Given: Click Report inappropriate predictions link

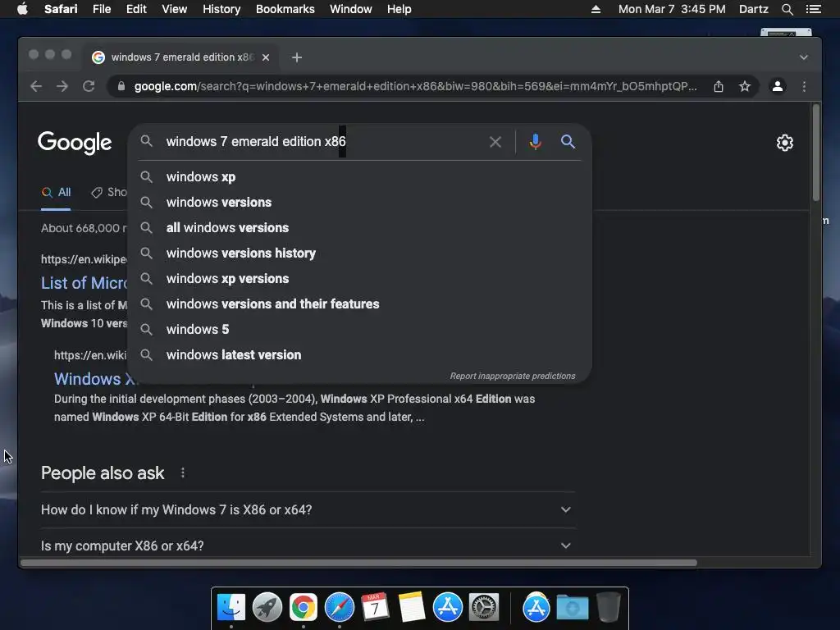Looking at the screenshot, I should [x=513, y=376].
